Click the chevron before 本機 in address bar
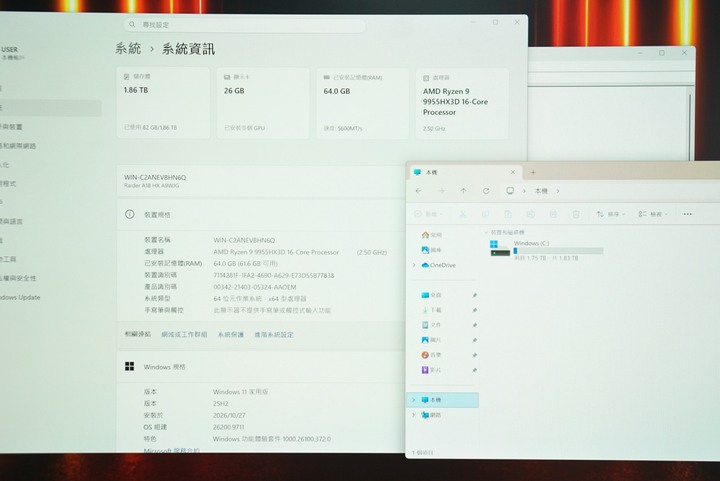Screen dimensions: 720x481 [524, 191]
